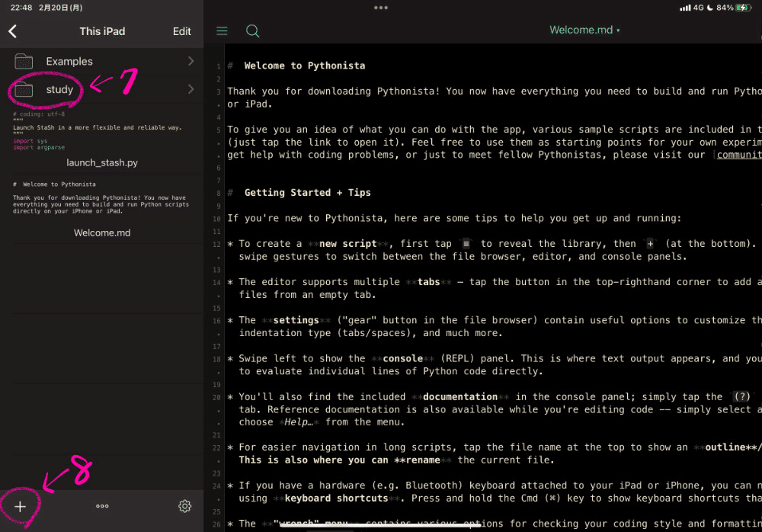Open the settings gear in the file browser
The image size is (762, 532).
click(x=184, y=505)
